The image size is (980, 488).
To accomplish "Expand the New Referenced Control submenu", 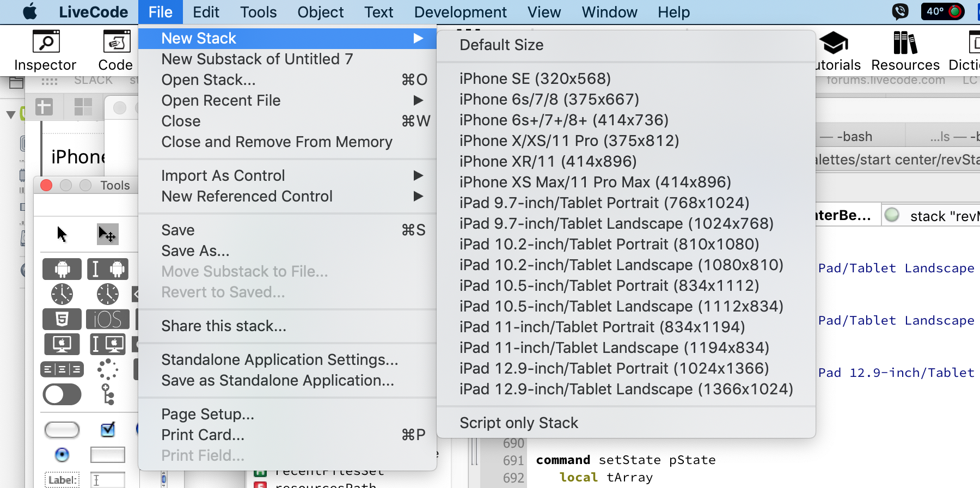I will 287,196.
